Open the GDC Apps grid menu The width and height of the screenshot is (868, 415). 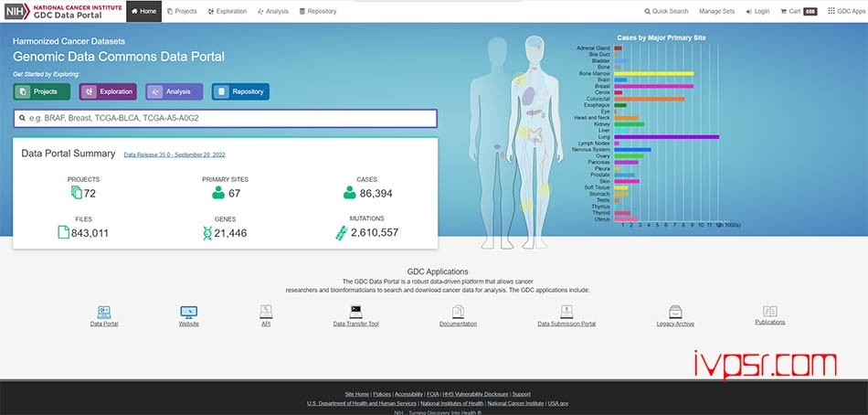pos(846,11)
